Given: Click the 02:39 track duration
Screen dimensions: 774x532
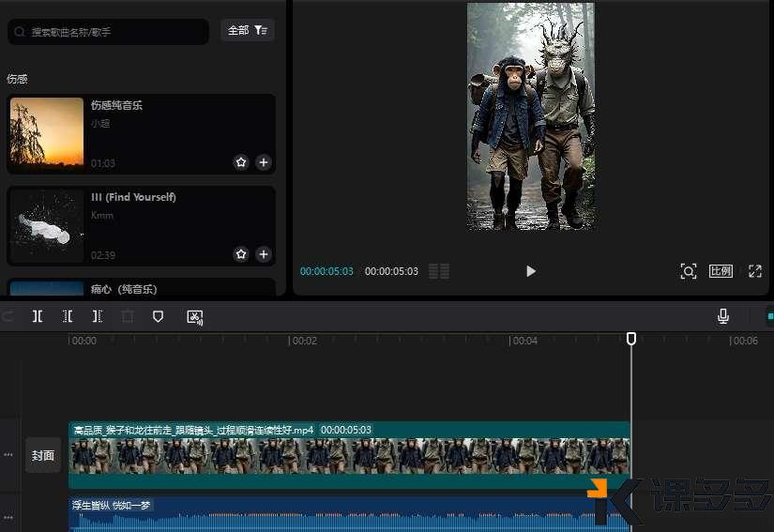Looking at the screenshot, I should [102, 254].
